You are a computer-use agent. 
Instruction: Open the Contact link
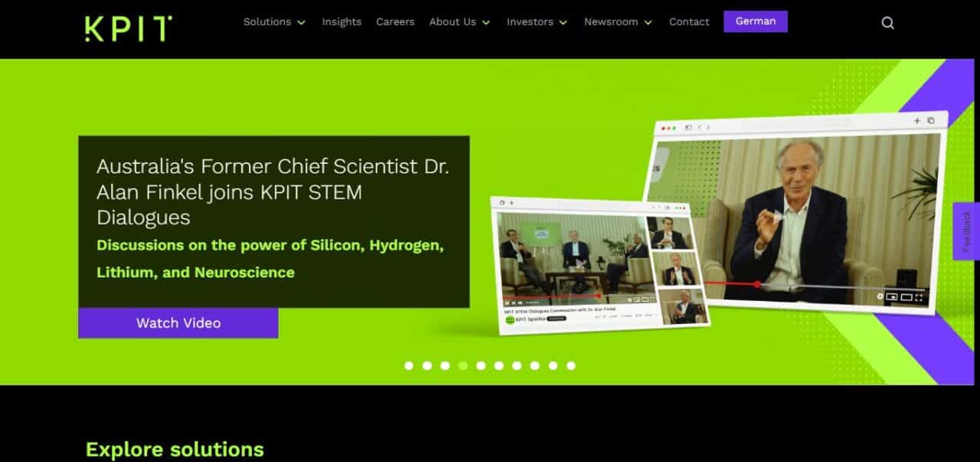point(689,22)
